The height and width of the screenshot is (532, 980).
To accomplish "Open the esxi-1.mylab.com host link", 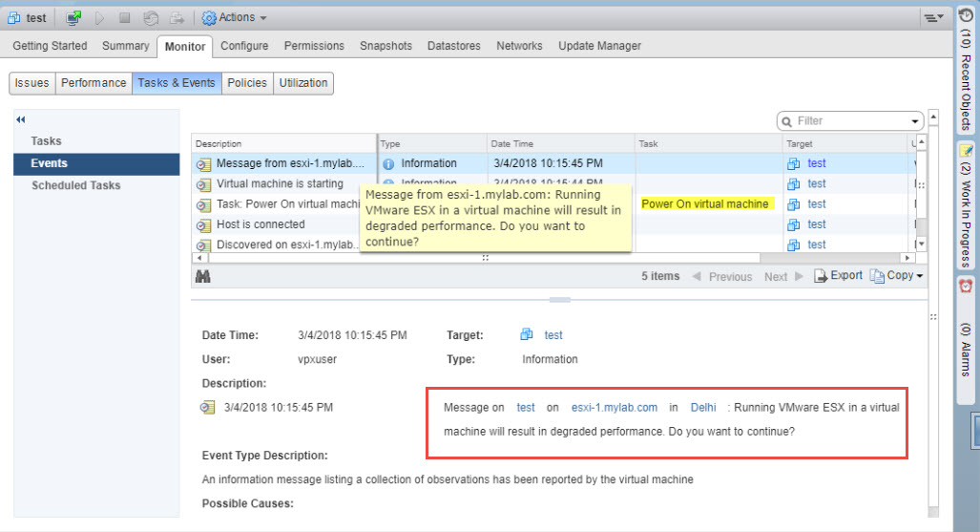I will 615,408.
